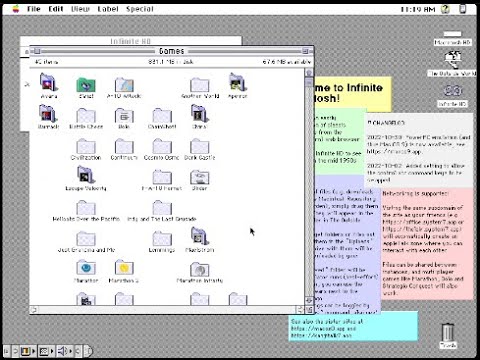Open the Marathon Infinity folder
The height and width of the screenshot is (360, 480).
tap(199, 269)
